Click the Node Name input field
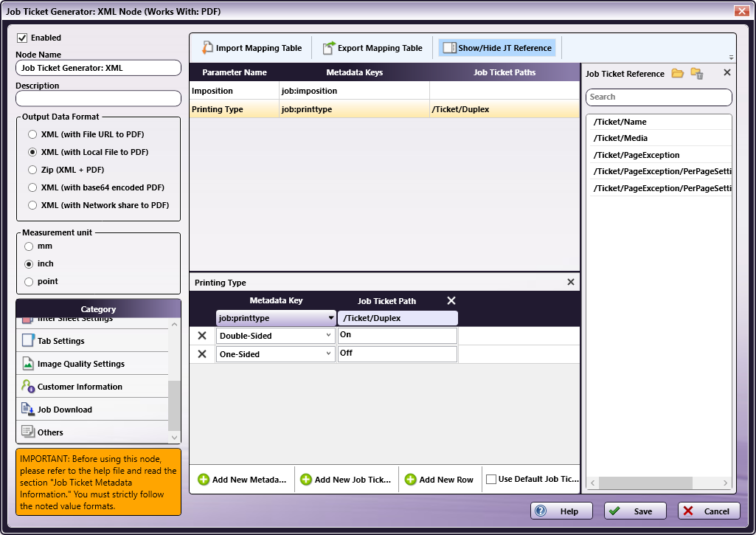 (98, 68)
